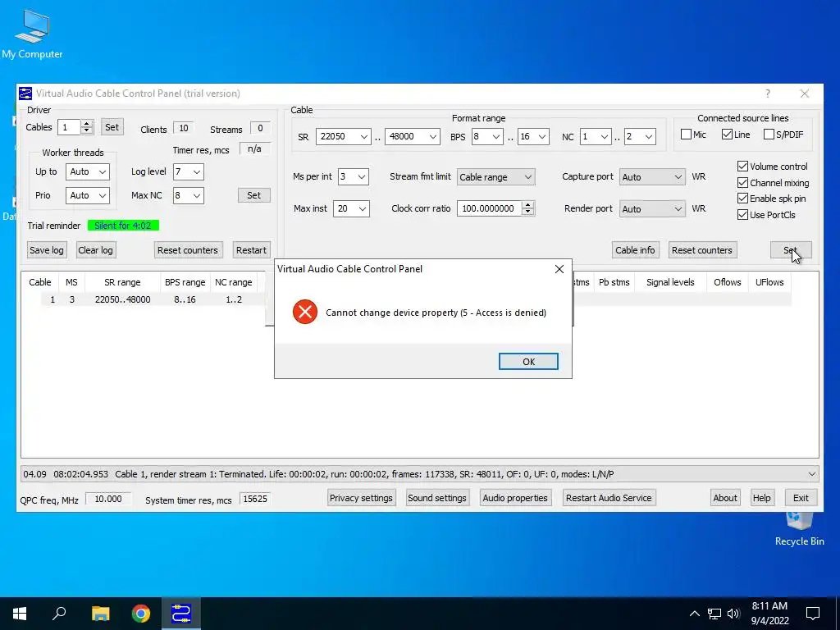
Task: Toggle the Channel mixing checkbox
Action: tap(742, 183)
